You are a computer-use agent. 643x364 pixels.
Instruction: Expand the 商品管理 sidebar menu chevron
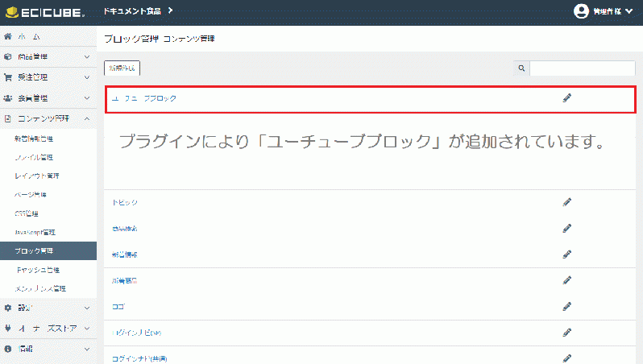coord(87,57)
